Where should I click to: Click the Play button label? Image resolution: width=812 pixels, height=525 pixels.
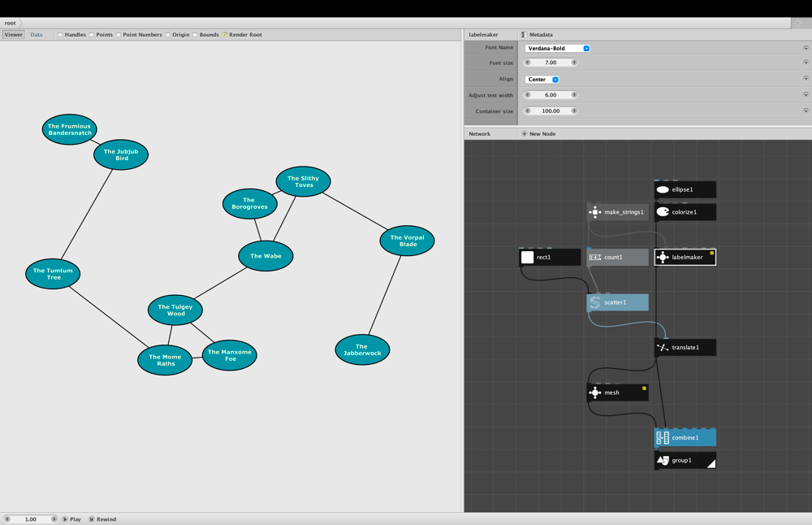point(76,518)
